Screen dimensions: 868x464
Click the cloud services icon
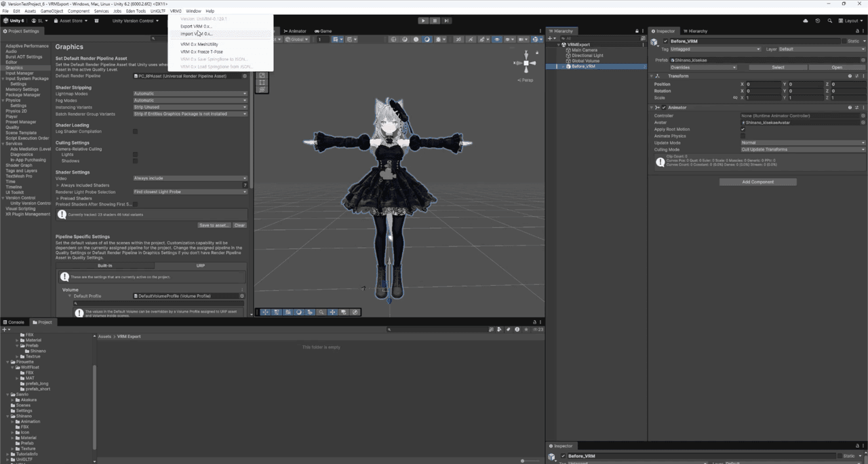(806, 21)
